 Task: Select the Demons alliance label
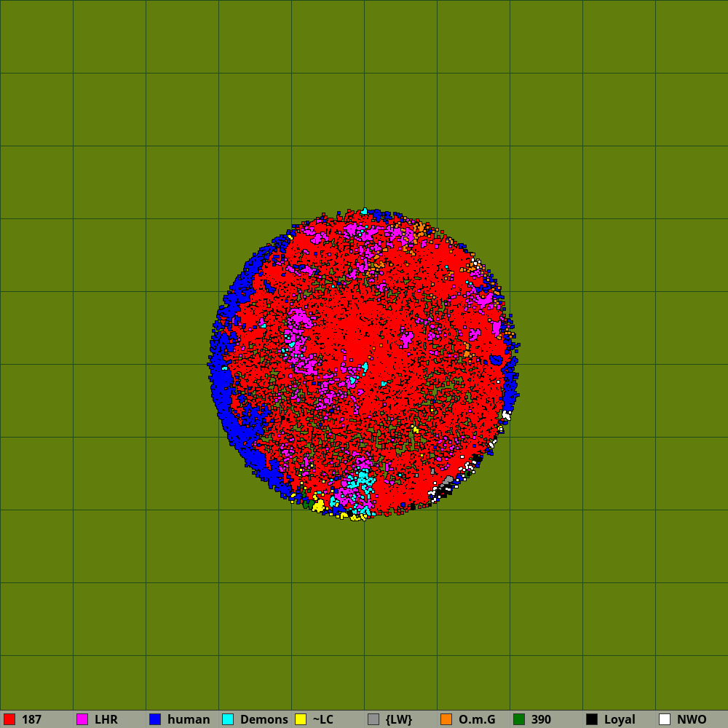pyautogui.click(x=264, y=719)
